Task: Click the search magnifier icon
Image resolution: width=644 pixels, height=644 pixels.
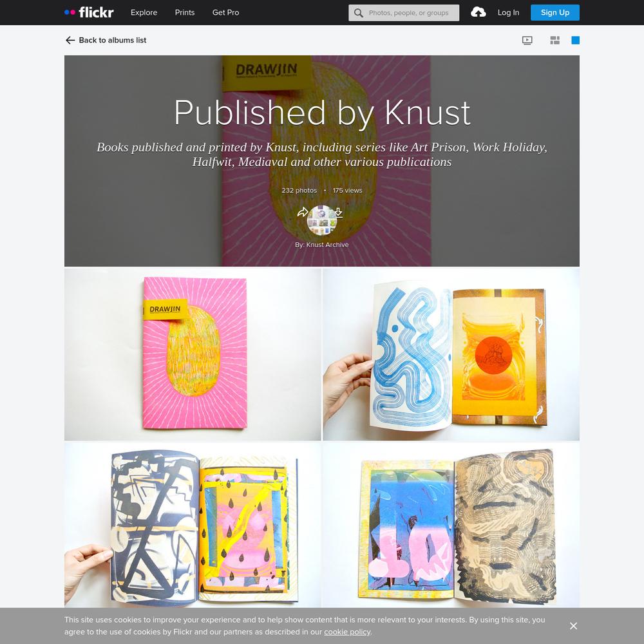Action: point(359,13)
